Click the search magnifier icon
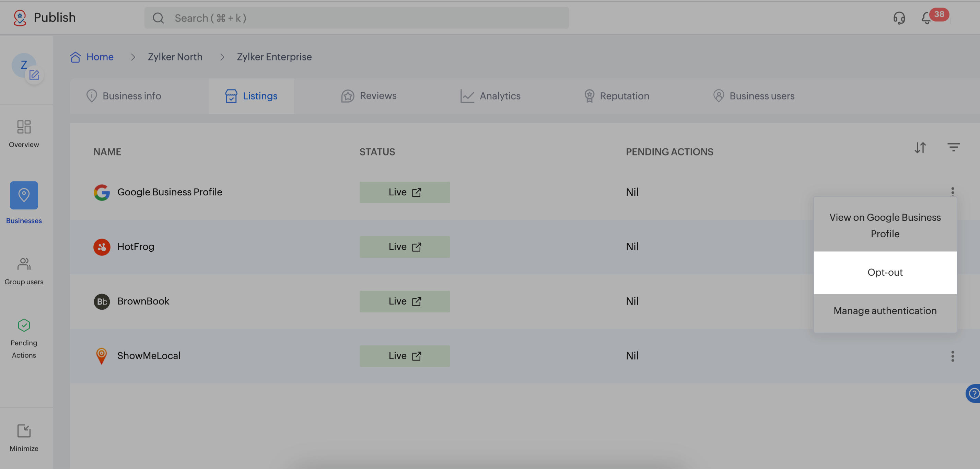Screen dimensions: 980x469 pyautogui.click(x=158, y=18)
